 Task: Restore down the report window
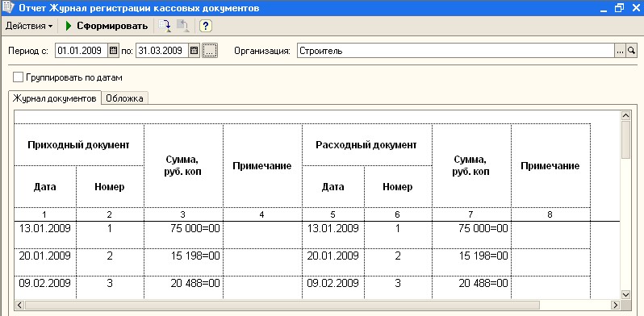click(619, 8)
